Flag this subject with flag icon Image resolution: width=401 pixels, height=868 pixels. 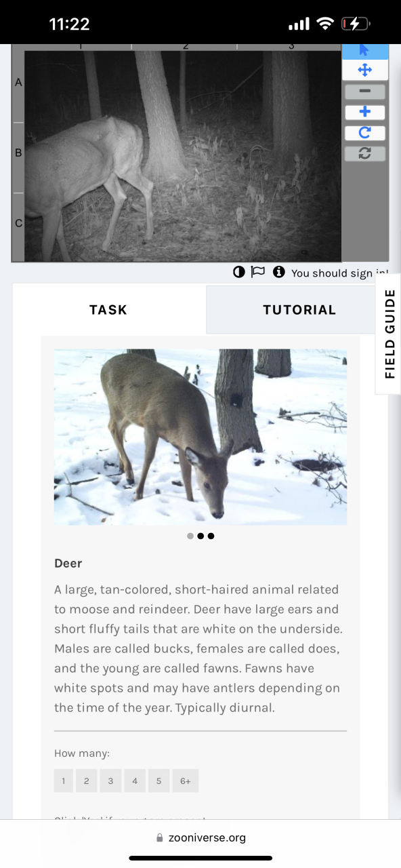258,272
